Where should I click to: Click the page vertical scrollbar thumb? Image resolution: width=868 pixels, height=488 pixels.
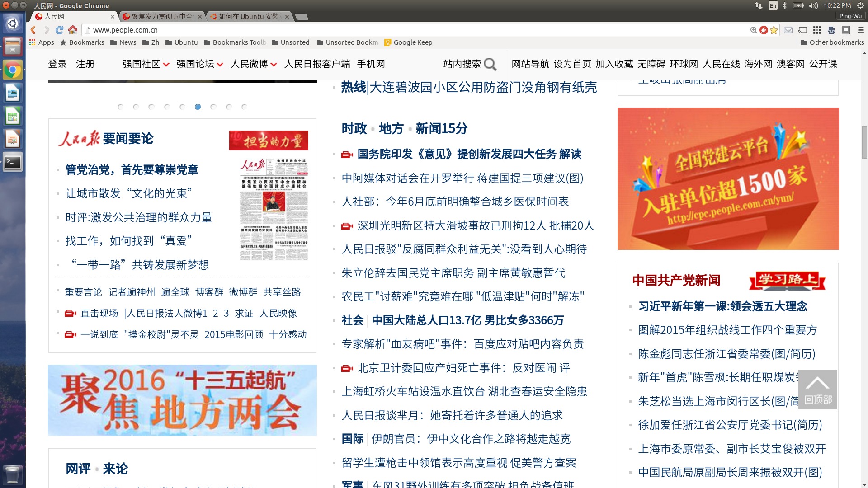[x=864, y=142]
